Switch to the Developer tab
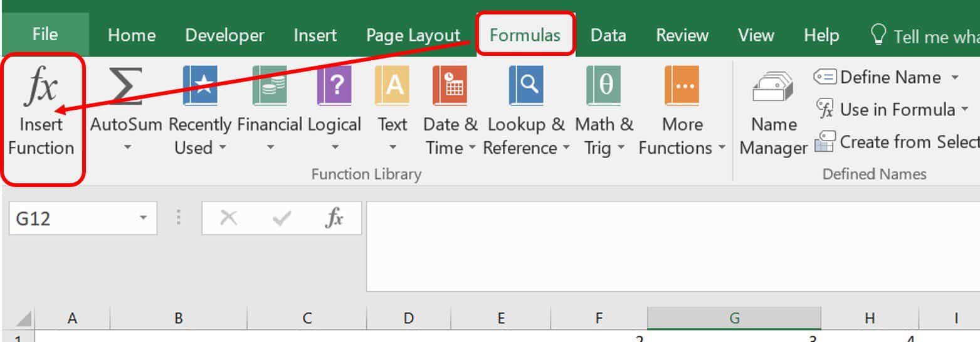980x342 pixels. click(x=224, y=35)
